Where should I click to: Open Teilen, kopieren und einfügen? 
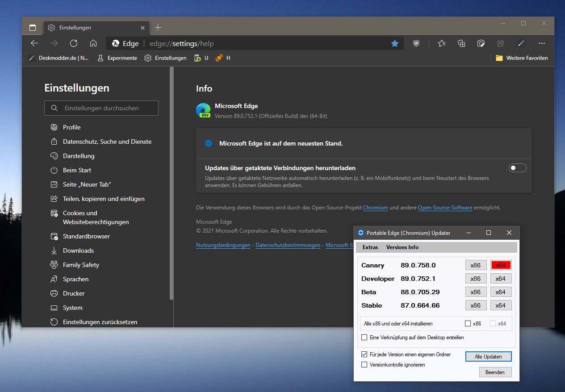[x=104, y=199]
